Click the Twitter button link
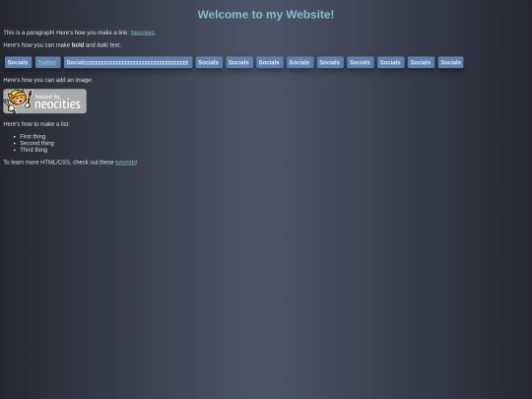 pos(48,62)
